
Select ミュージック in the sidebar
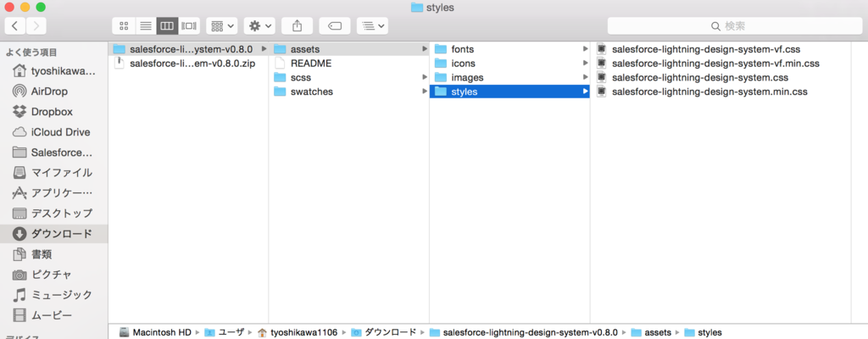coord(54,295)
